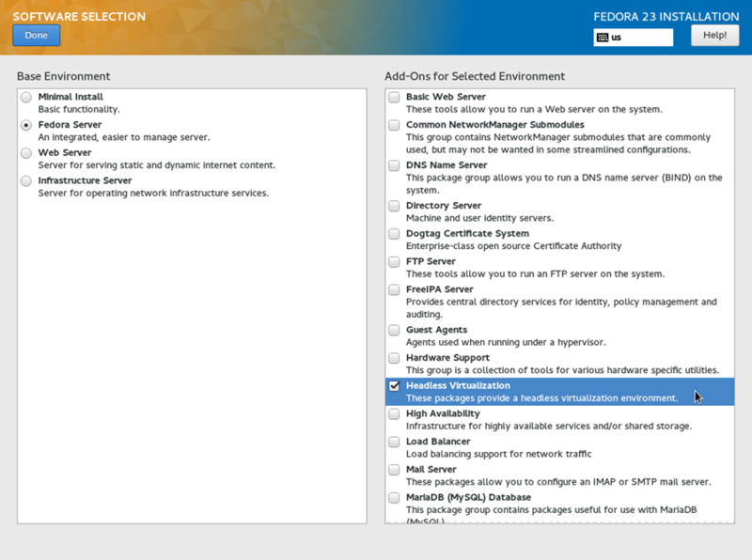The height and width of the screenshot is (560, 752).
Task: Click the Done button
Action: pyautogui.click(x=36, y=35)
